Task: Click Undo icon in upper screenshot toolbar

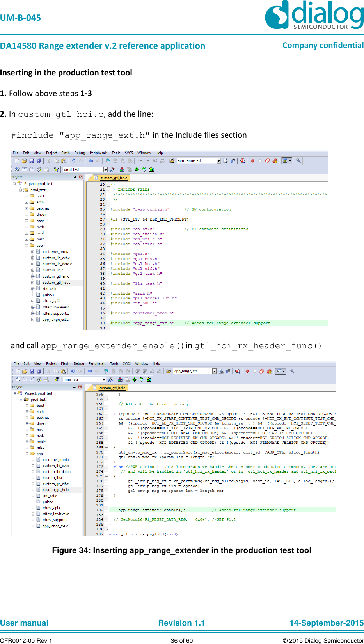Action: pyautogui.click(x=73, y=161)
